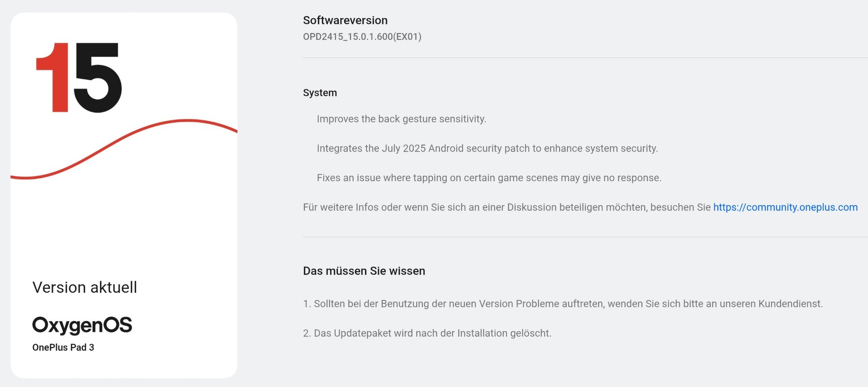Screen dimensions: 868x387
Task: Select note 2 about Updatepaket deletion
Action: pos(427,333)
